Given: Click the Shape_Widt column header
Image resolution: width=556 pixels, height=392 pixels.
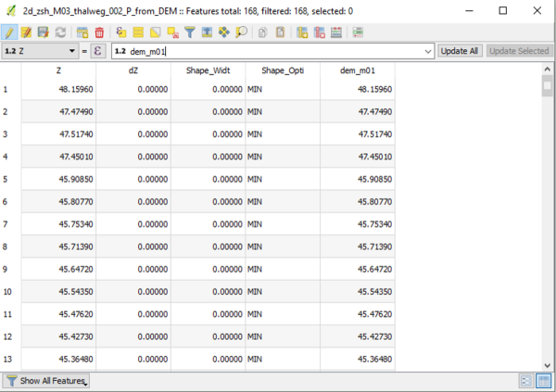Looking at the screenshot, I should tap(208, 70).
